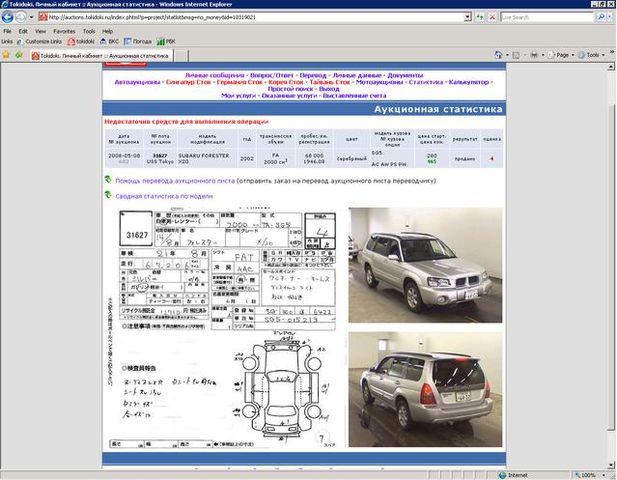617x480 pixels.
Task: Open Оказанные услуги link
Action: pyautogui.click(x=289, y=96)
